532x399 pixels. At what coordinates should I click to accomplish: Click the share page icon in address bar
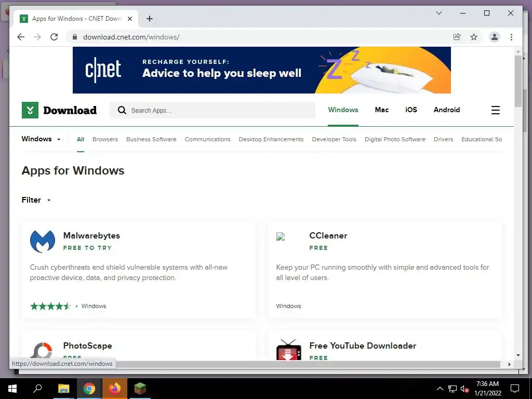(x=457, y=37)
